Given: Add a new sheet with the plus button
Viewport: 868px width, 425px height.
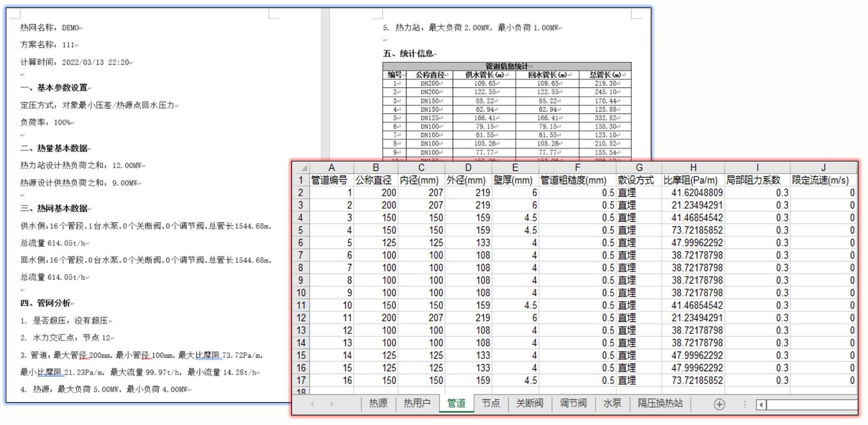Looking at the screenshot, I should (719, 404).
